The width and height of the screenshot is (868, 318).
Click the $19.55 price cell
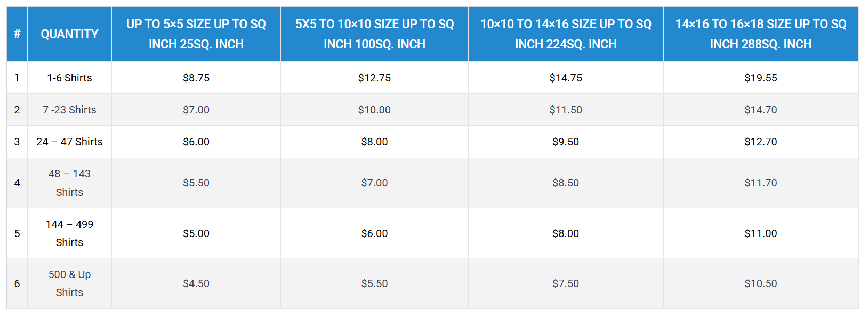tap(761, 78)
